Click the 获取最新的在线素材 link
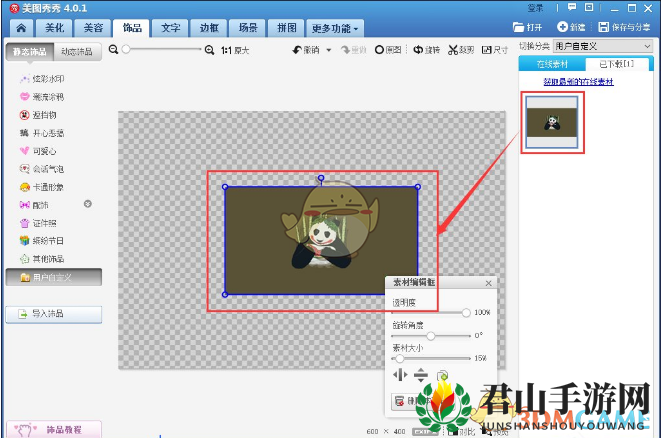This screenshot has height=438, width=661. (x=578, y=82)
